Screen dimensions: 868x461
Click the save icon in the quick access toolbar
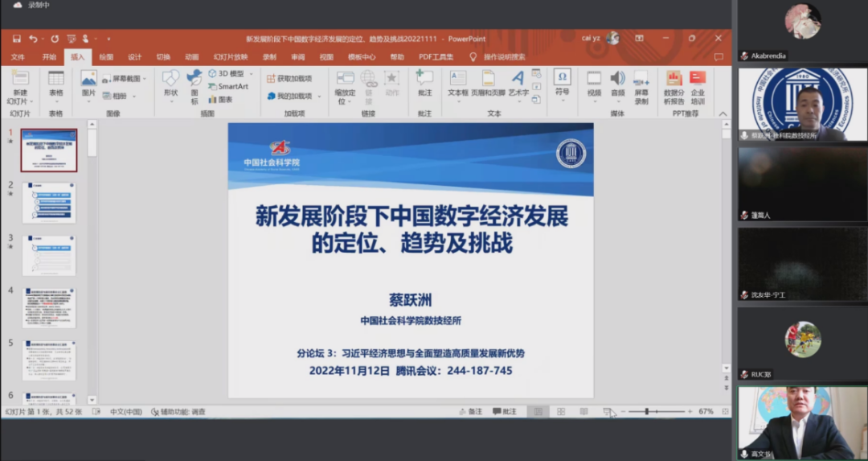click(x=16, y=39)
